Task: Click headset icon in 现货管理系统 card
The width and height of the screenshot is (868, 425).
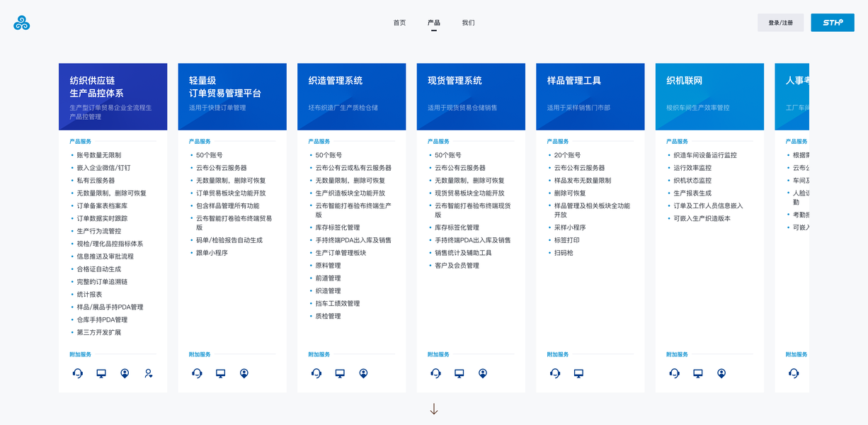Action: point(435,373)
